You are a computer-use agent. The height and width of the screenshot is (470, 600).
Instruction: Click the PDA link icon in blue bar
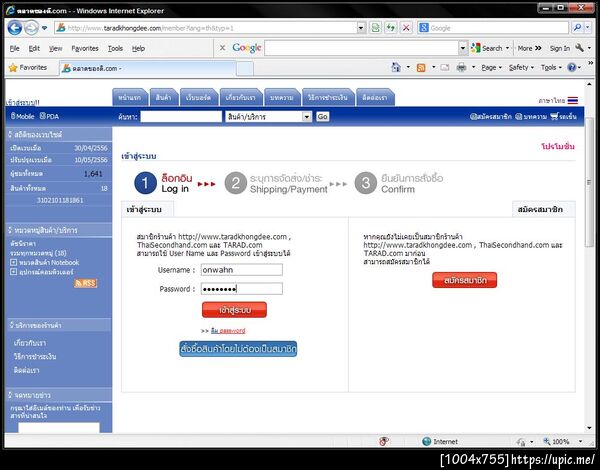pos(49,116)
